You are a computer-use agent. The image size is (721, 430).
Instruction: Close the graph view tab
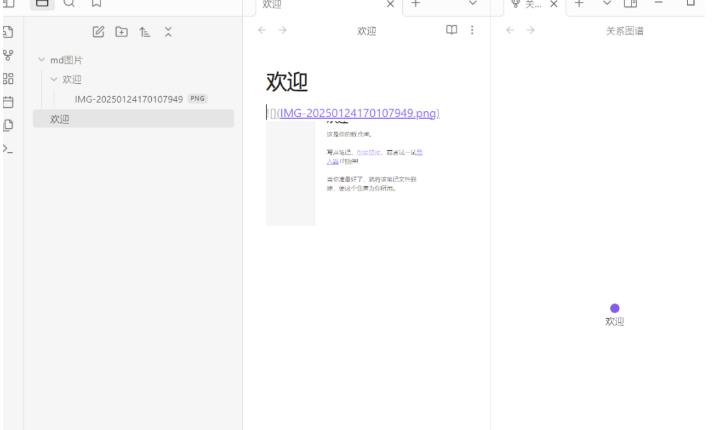tap(554, 4)
